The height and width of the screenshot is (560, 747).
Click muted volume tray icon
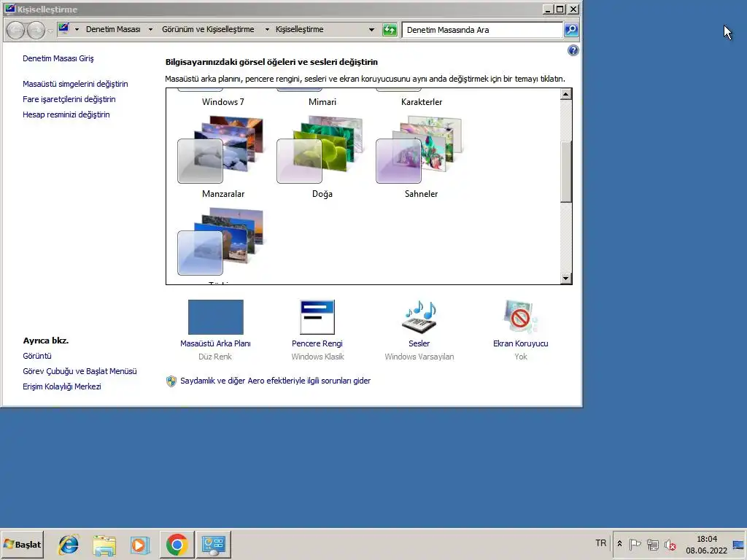click(670, 544)
